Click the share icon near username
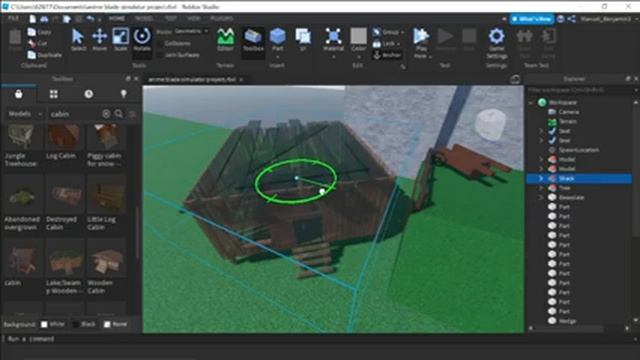 [x=571, y=19]
